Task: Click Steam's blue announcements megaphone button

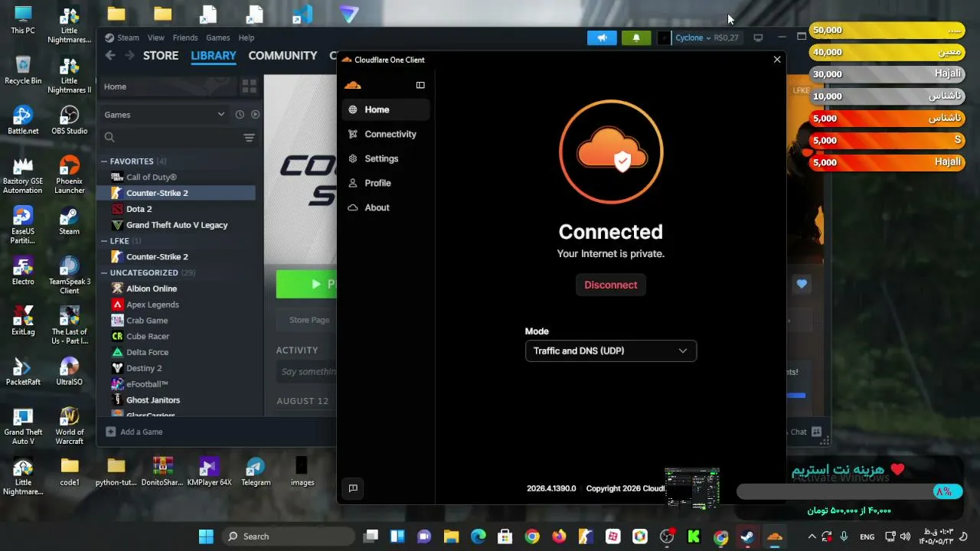Action: pos(602,37)
